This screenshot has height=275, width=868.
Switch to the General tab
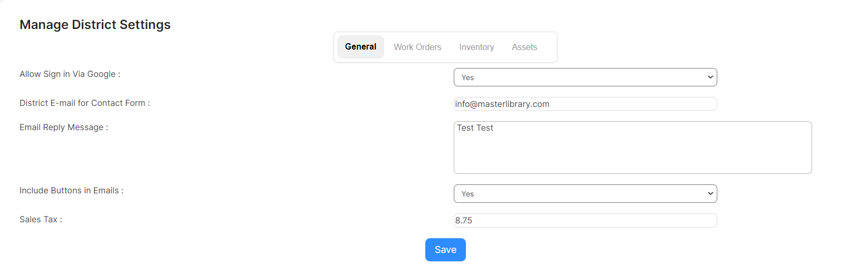tap(360, 47)
